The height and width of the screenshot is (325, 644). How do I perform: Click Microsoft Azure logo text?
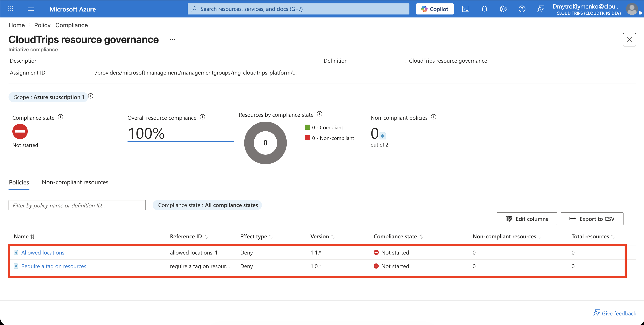pyautogui.click(x=73, y=9)
